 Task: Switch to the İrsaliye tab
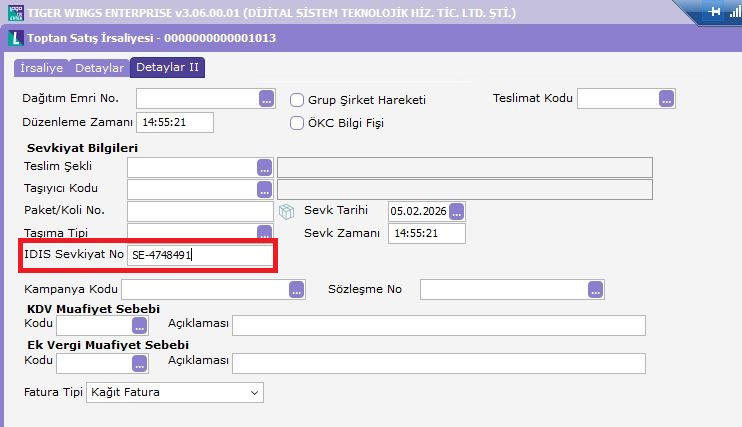coord(41,68)
